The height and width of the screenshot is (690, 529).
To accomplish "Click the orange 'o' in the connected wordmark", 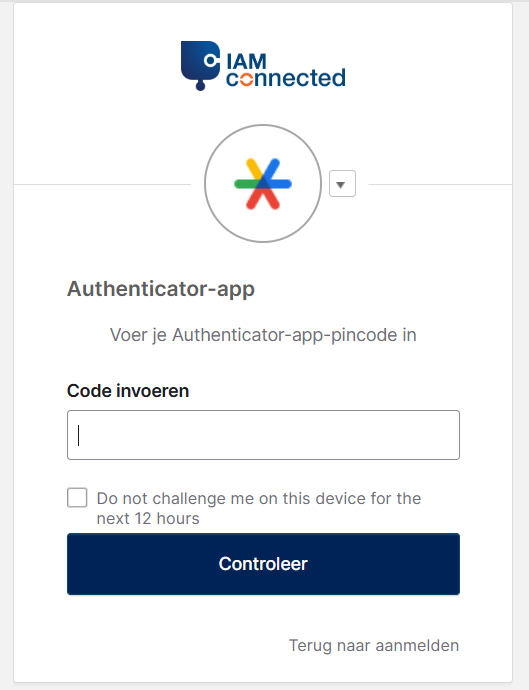I will pos(247,79).
